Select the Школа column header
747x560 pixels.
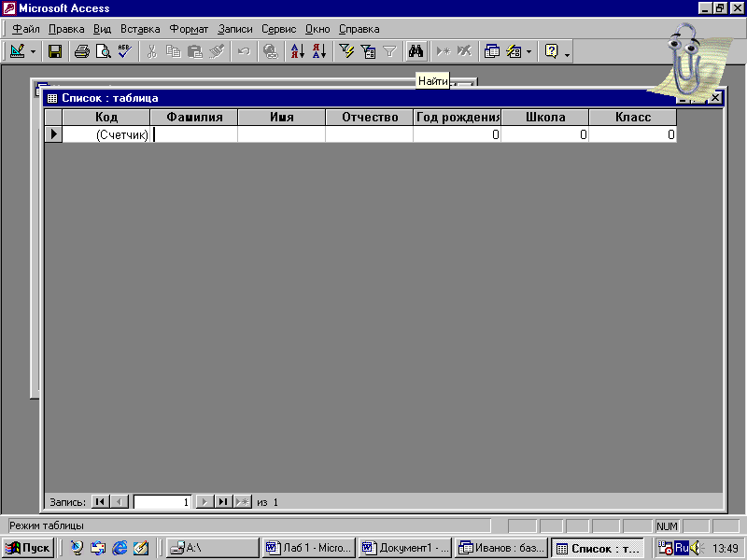pos(545,118)
